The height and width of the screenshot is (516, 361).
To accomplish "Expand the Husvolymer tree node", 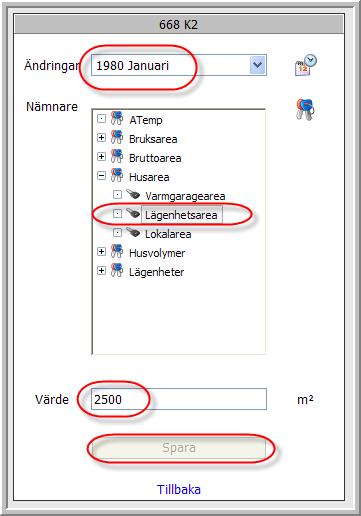I will pyautogui.click(x=101, y=252).
